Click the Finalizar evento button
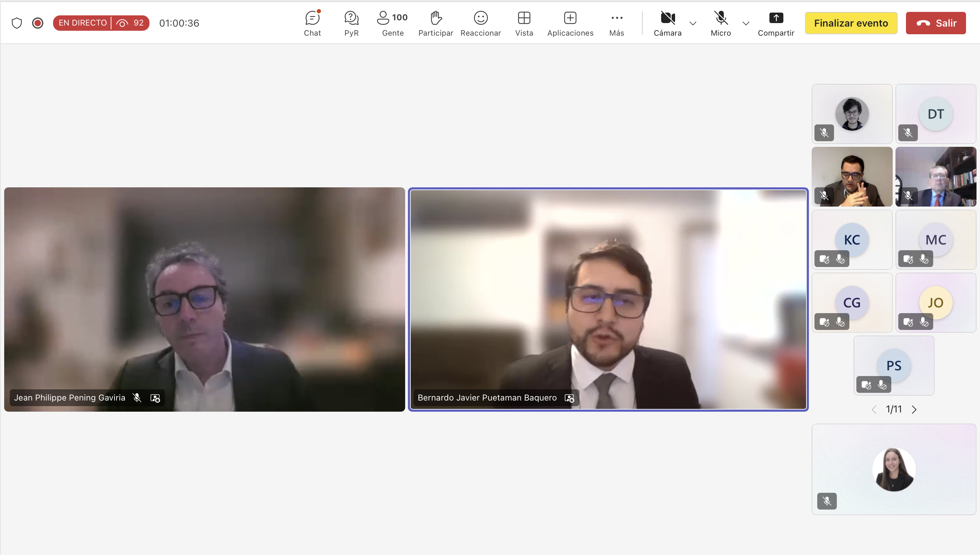Viewport: 980px width, 555px height. click(850, 23)
